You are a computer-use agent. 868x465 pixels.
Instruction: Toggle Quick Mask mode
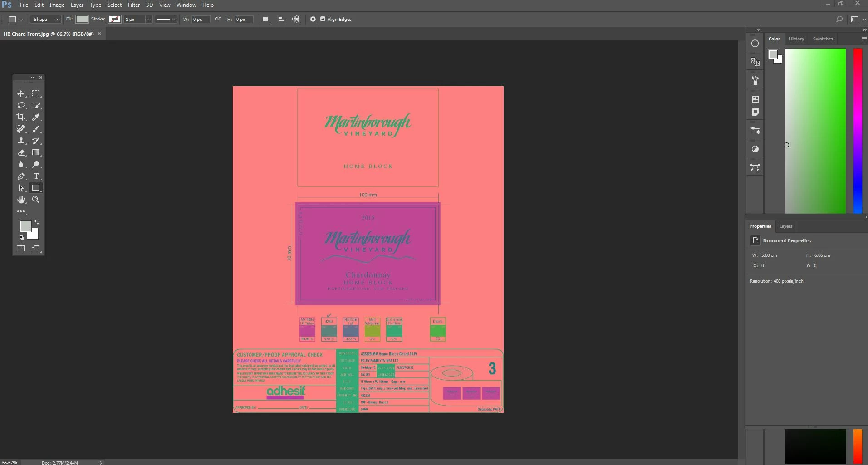21,249
